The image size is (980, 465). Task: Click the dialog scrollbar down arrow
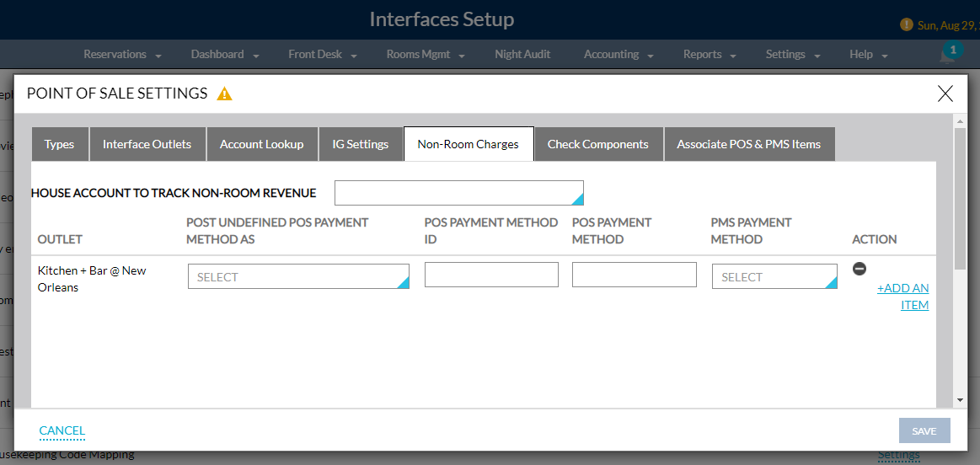tap(960, 400)
